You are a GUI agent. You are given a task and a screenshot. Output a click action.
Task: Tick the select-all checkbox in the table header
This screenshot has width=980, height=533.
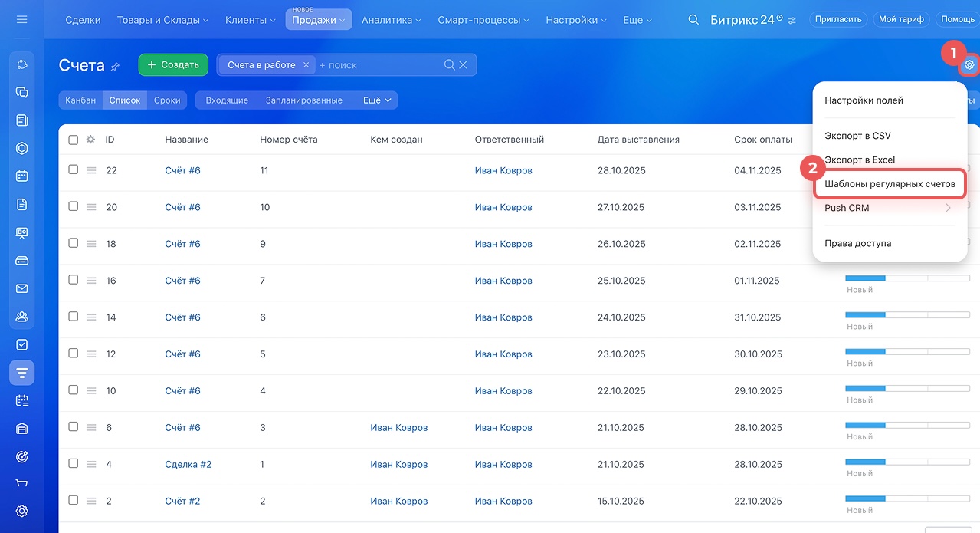click(x=74, y=140)
